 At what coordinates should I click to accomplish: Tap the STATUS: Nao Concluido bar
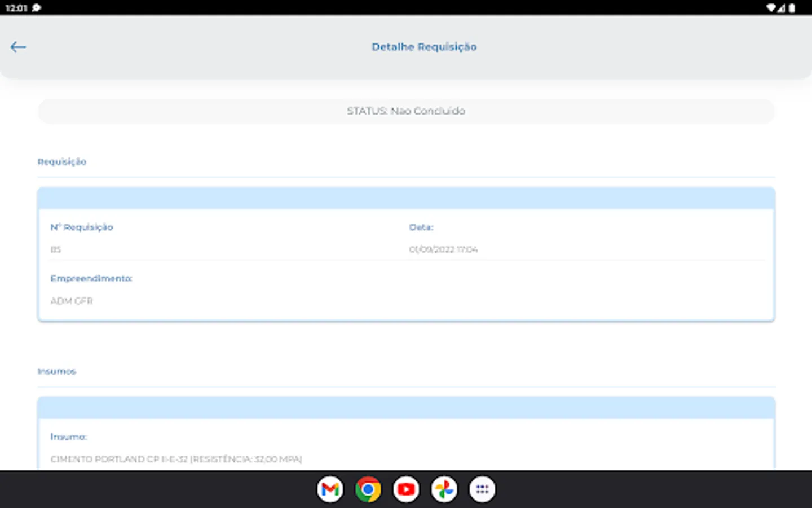[406, 111]
